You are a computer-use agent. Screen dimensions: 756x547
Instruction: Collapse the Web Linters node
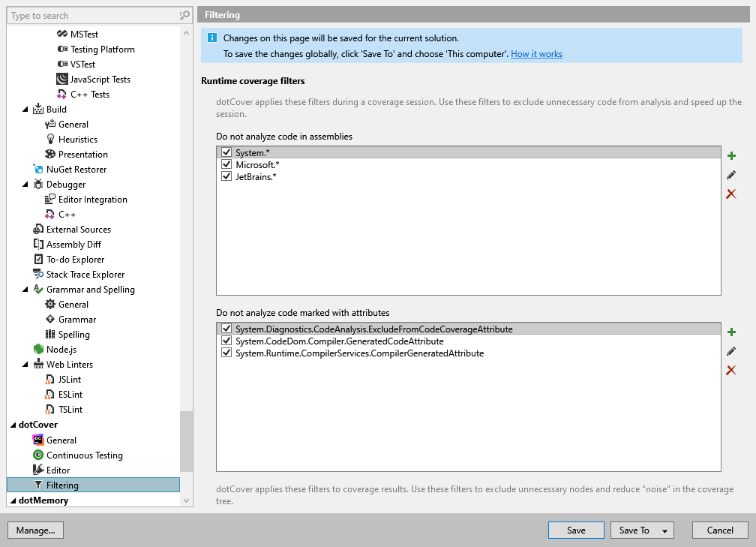point(25,364)
